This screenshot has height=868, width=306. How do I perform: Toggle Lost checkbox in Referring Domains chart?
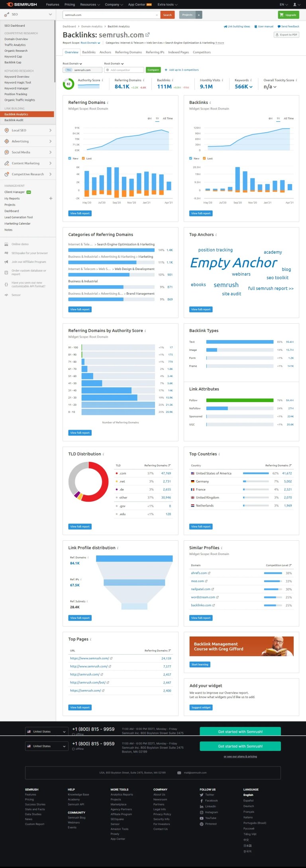(x=83, y=158)
